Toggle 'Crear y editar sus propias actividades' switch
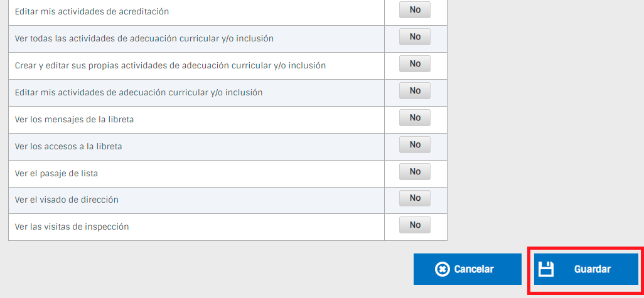 415,64
